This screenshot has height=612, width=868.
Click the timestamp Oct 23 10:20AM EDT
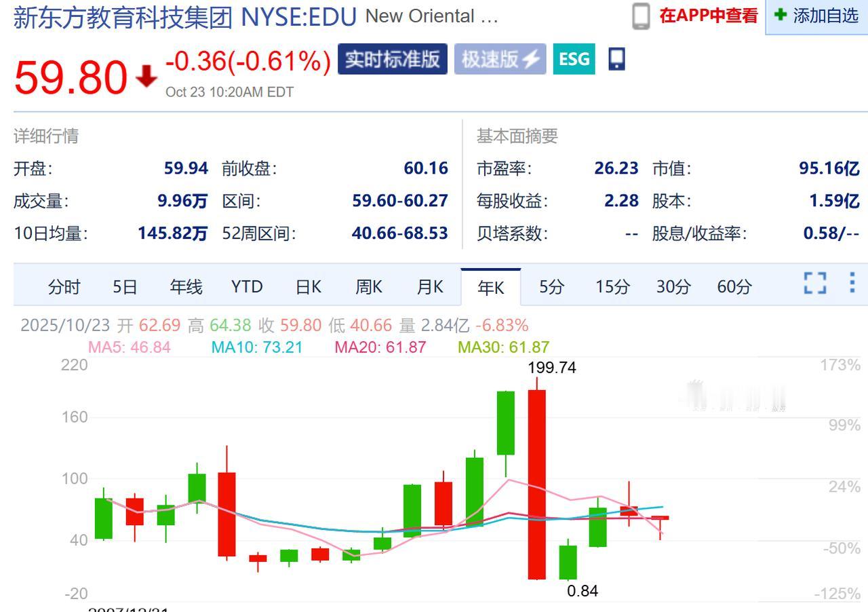pyautogui.click(x=230, y=92)
